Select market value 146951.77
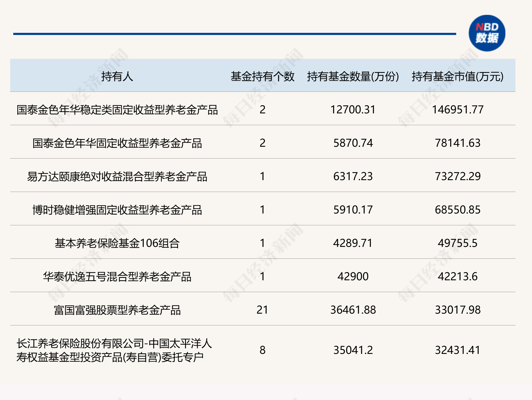This screenshot has width=532, height=400. (457, 110)
